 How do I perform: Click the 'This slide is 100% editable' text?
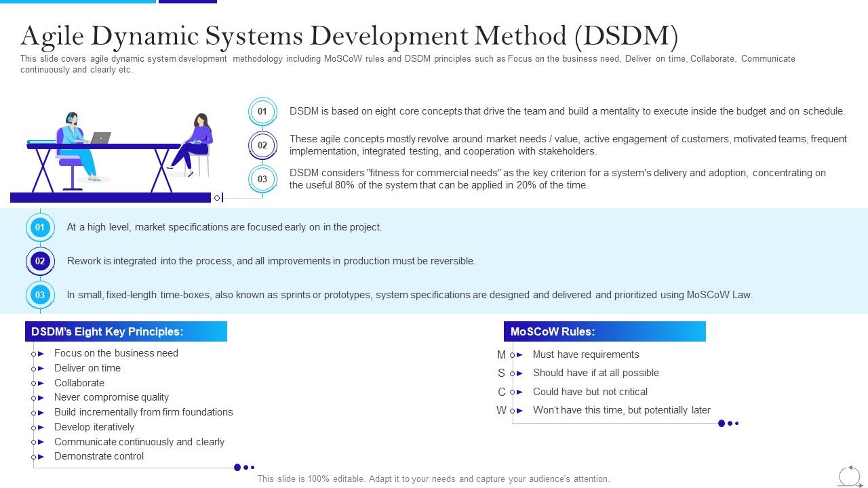pyautogui.click(x=432, y=479)
